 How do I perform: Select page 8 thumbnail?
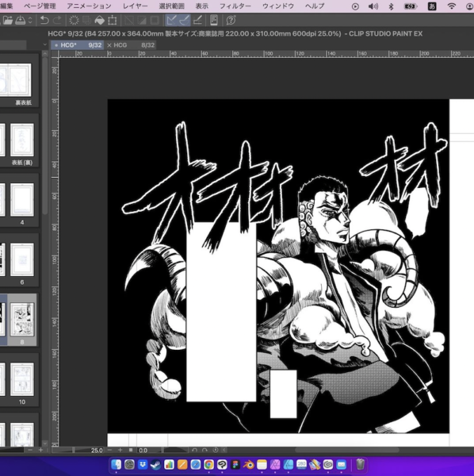[22, 320]
